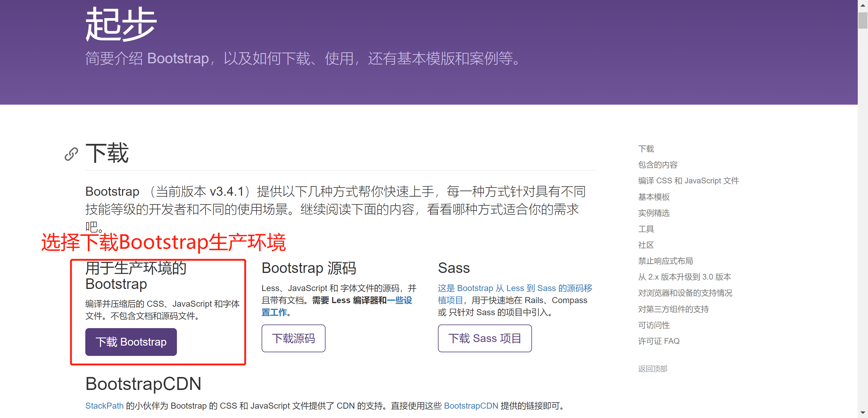
Task: Select 实例精选 in side navigation
Action: click(654, 213)
